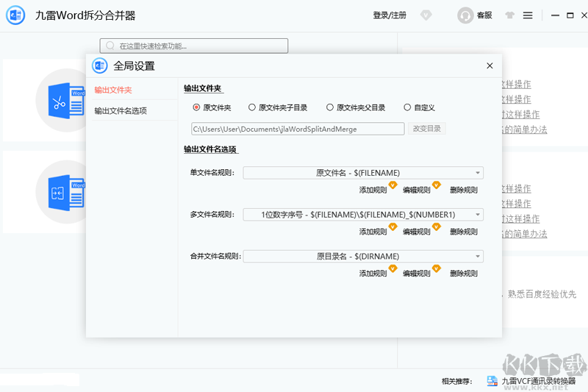Image resolution: width=588 pixels, height=392 pixels.
Task: Select the 原文件夹 radio option
Action: [x=197, y=107]
